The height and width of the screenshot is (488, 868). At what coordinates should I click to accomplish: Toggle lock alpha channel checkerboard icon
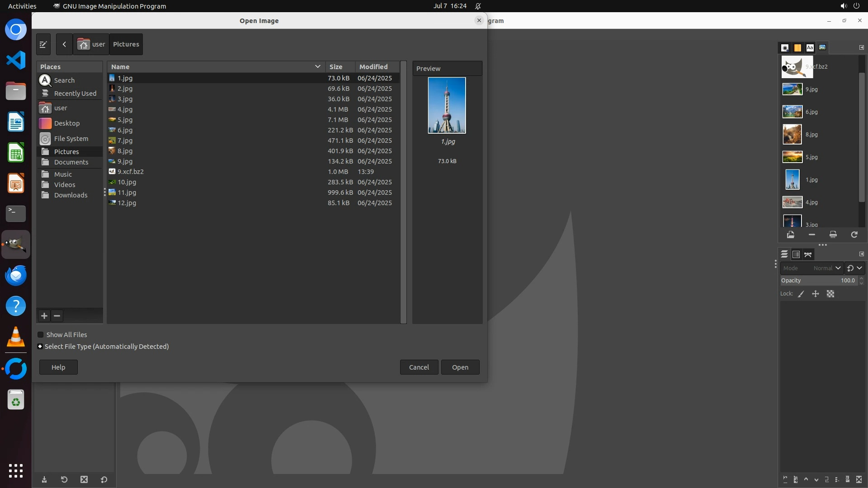click(x=830, y=294)
